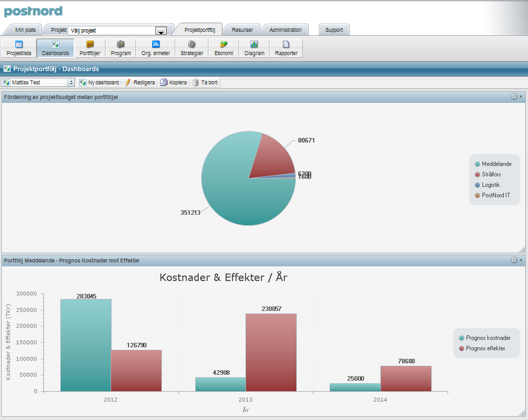Close the Fördelning av projektbudget panel
This screenshot has height=420, width=528.
[x=521, y=96]
